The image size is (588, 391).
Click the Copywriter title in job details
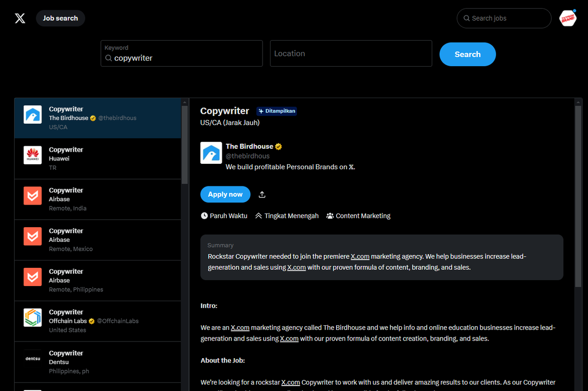[225, 111]
